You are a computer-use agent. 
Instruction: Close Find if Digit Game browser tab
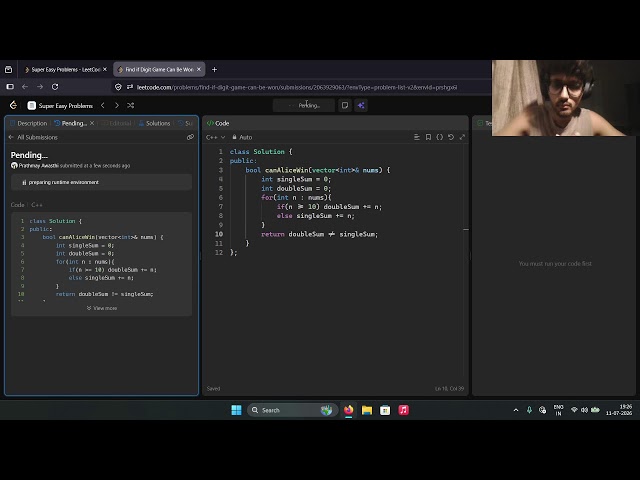[x=199, y=69]
